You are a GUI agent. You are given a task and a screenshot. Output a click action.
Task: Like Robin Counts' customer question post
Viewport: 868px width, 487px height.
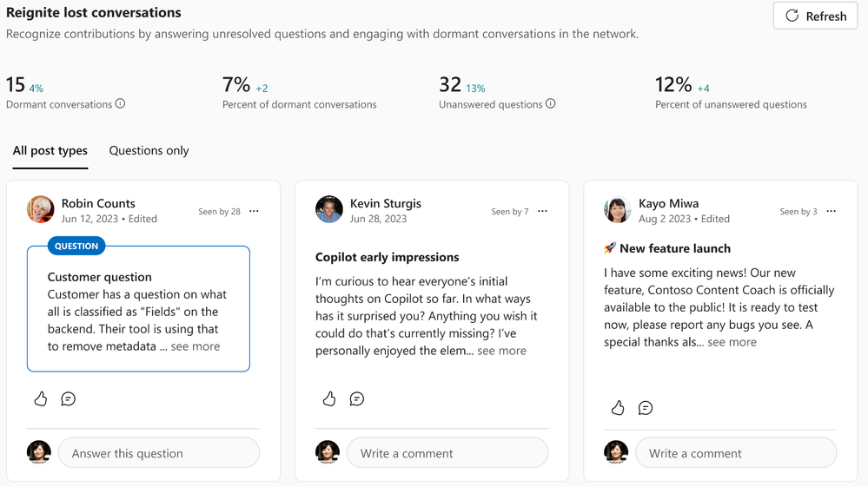pos(41,398)
